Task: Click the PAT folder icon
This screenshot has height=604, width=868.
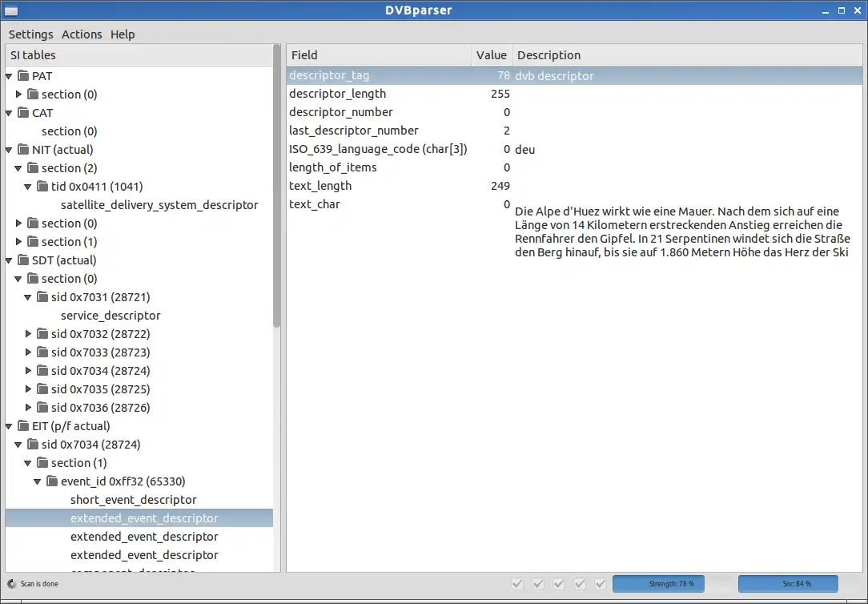Action: coord(22,75)
